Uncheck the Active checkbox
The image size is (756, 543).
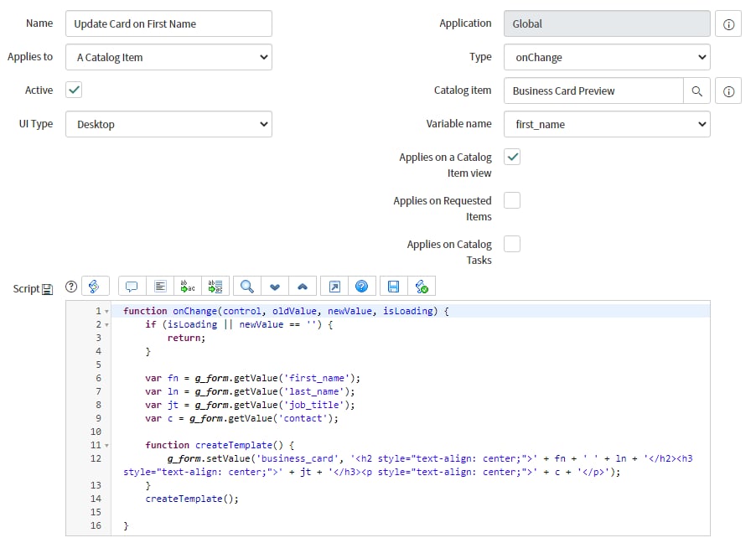click(x=74, y=90)
